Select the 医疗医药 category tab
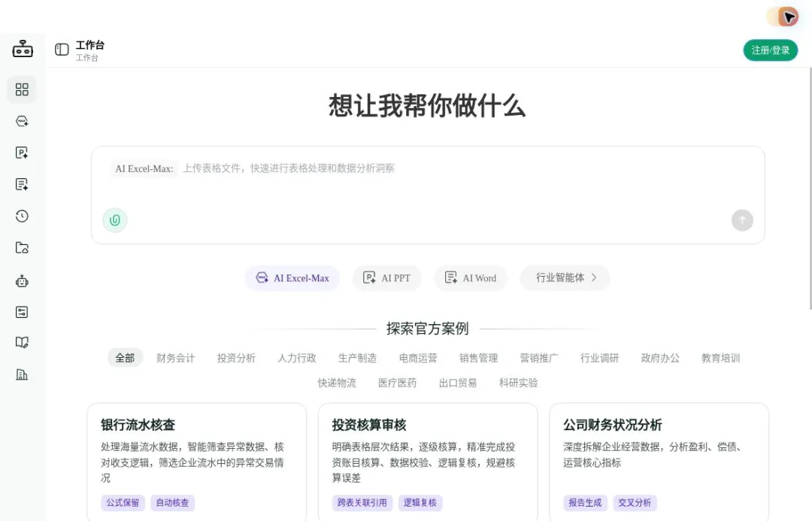The image size is (812, 521). (x=397, y=383)
